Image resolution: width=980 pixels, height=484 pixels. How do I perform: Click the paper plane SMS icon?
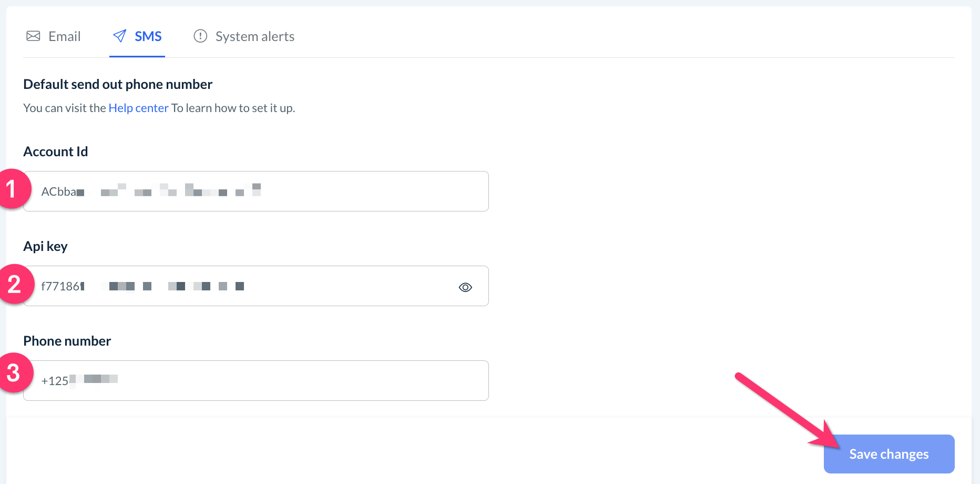click(120, 36)
